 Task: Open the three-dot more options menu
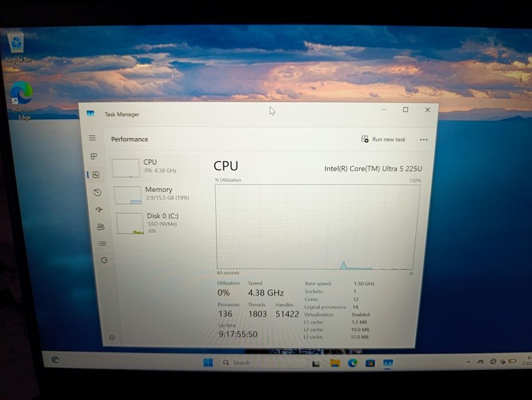point(423,140)
